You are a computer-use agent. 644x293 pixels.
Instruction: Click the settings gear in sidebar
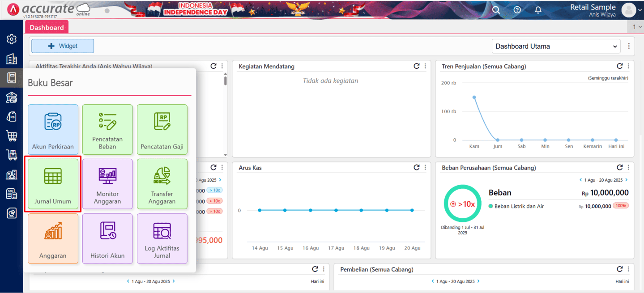(12, 39)
